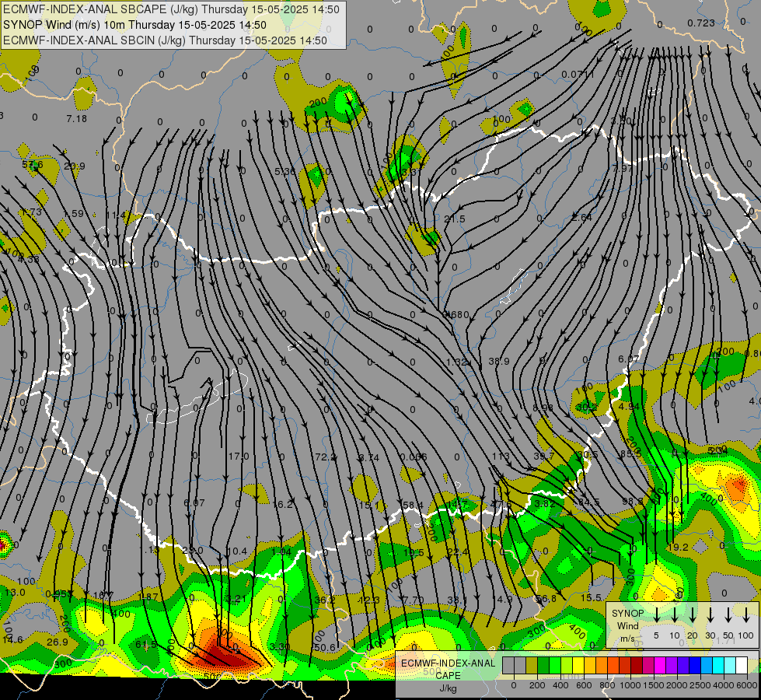The height and width of the screenshot is (700, 761).
Task: Click the map value 4680
Action: 456,314
